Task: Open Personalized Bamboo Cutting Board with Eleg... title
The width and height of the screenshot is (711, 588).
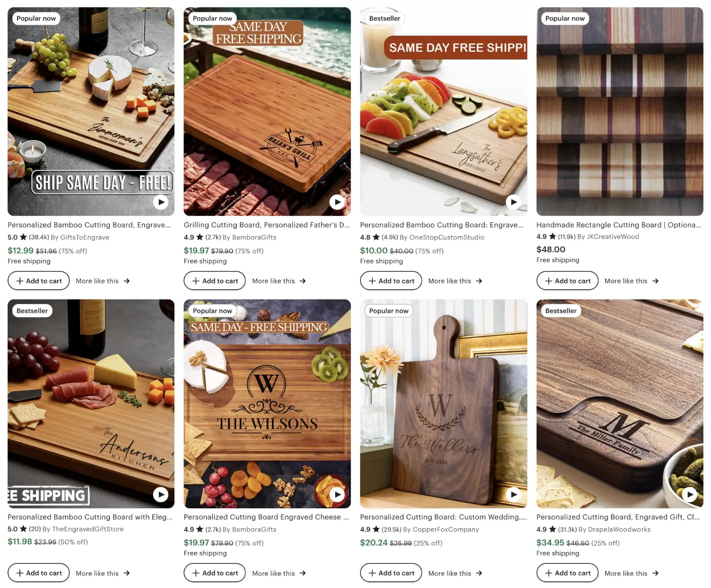Action: [x=90, y=517]
